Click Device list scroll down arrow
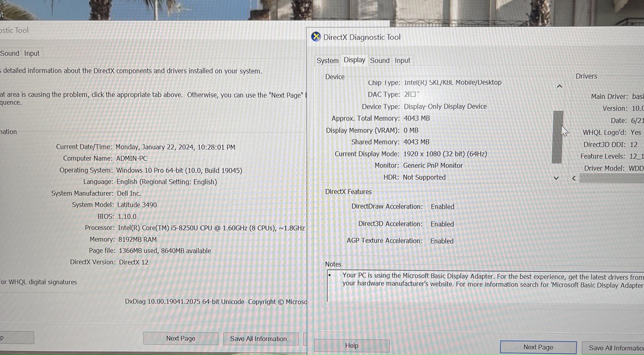Screen dimensions: 644x355 (556, 178)
